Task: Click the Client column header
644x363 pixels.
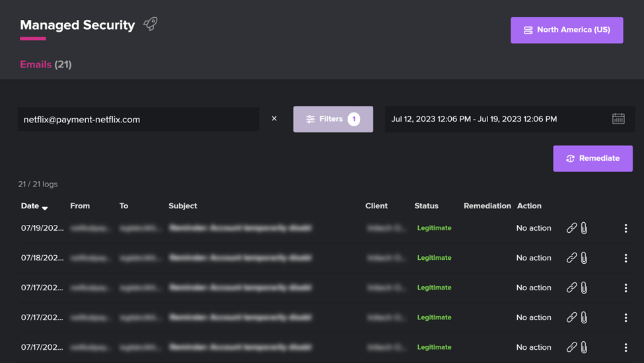Action: click(376, 206)
